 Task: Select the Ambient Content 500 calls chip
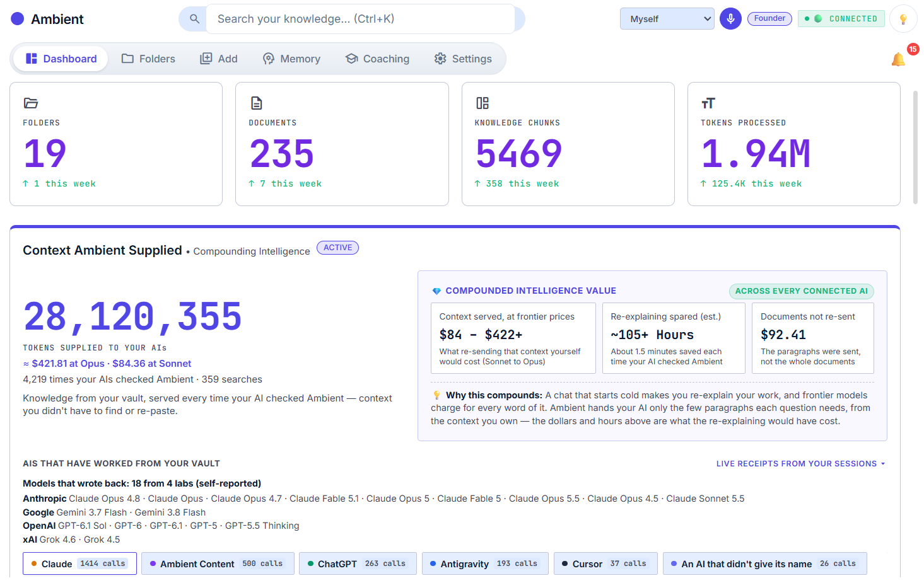pyautogui.click(x=218, y=563)
